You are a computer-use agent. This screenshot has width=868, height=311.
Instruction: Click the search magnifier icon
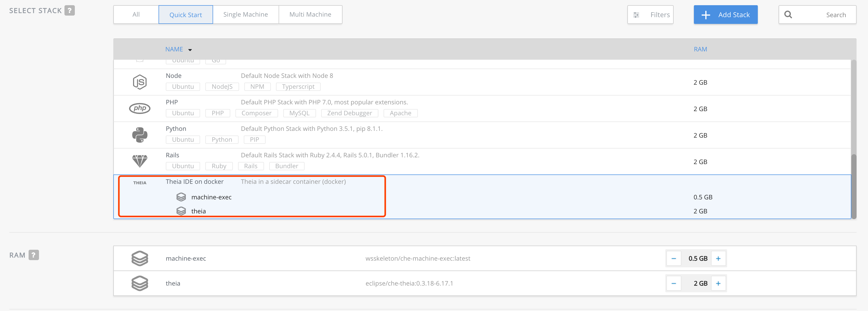(788, 15)
